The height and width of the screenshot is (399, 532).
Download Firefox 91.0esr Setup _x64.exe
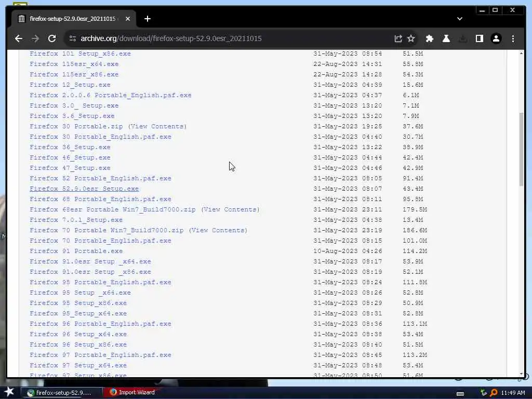click(90, 262)
